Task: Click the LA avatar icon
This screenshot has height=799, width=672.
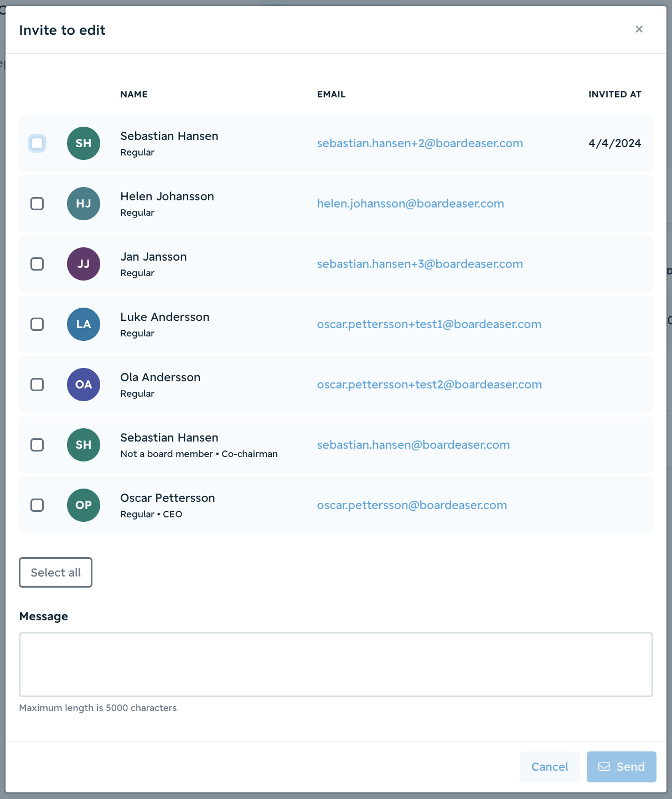Action: coord(84,324)
